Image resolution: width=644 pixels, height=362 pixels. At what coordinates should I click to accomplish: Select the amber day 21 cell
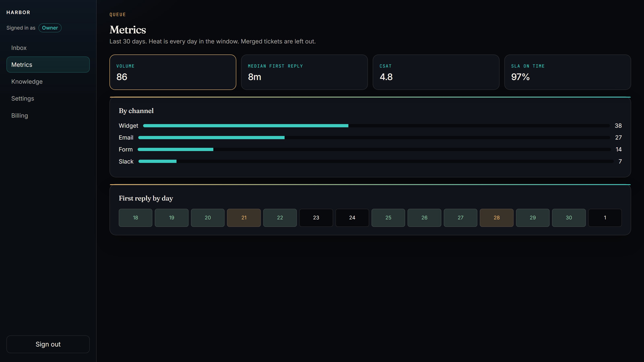tap(244, 218)
